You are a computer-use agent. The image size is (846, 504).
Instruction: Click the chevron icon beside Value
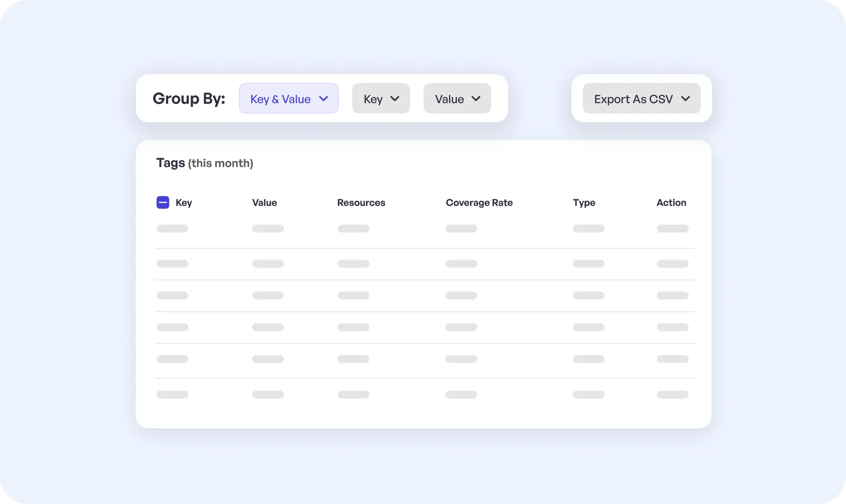click(x=477, y=99)
